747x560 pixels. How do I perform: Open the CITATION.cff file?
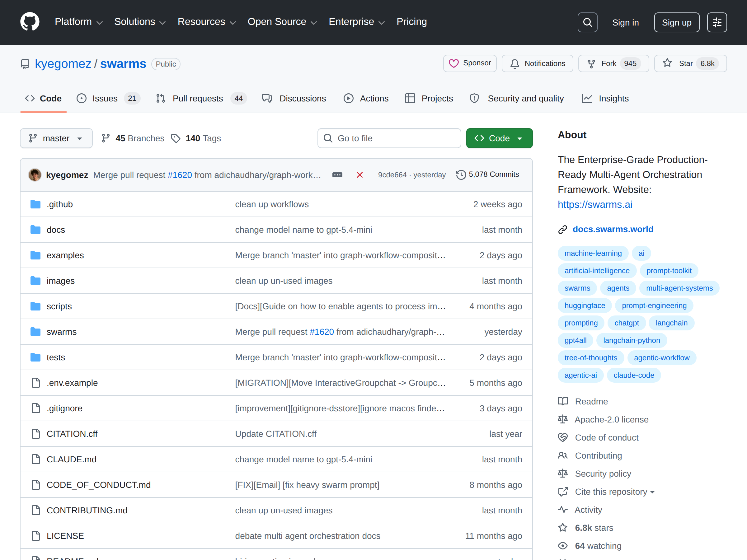coord(72,434)
